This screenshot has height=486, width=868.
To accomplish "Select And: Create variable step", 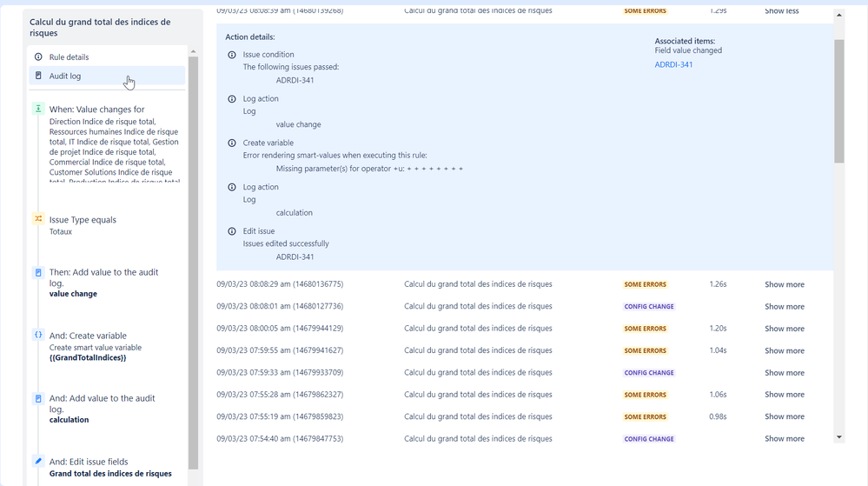I will [109, 346].
